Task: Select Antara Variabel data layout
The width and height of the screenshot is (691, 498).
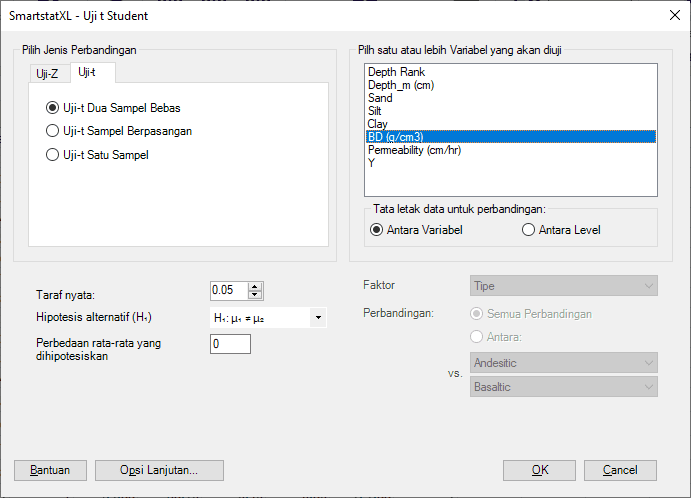Action: pyautogui.click(x=376, y=230)
